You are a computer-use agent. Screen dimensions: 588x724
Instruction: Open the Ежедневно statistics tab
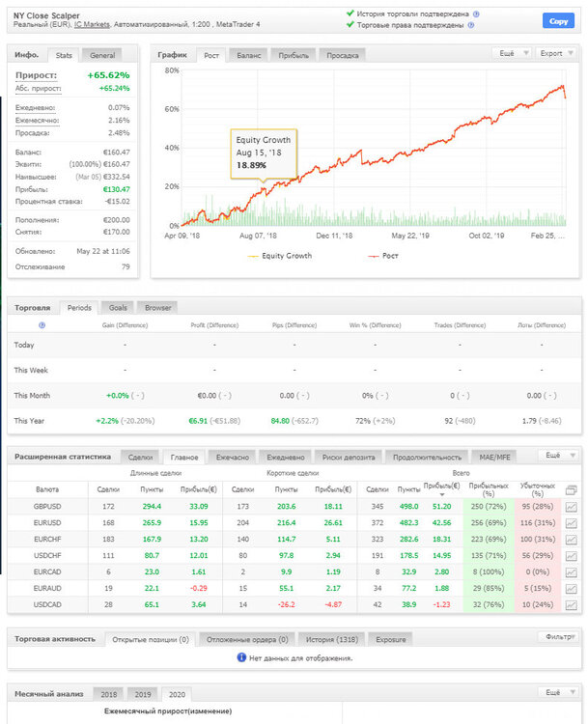(286, 458)
